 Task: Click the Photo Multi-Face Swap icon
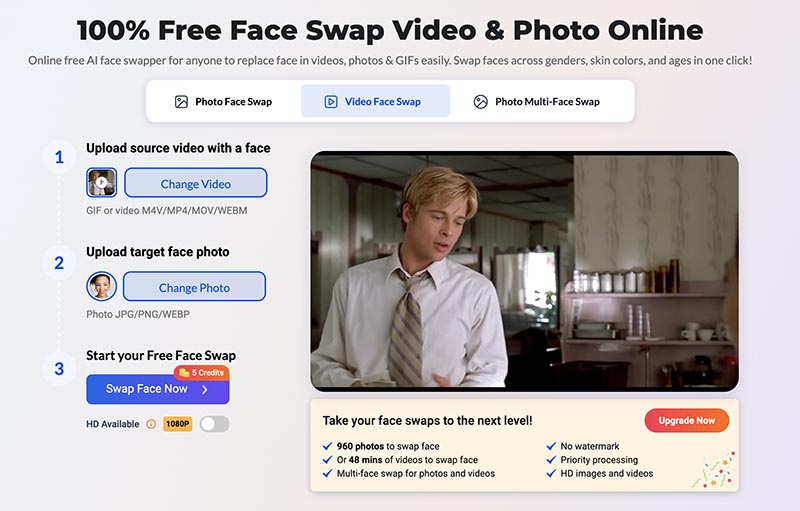480,101
